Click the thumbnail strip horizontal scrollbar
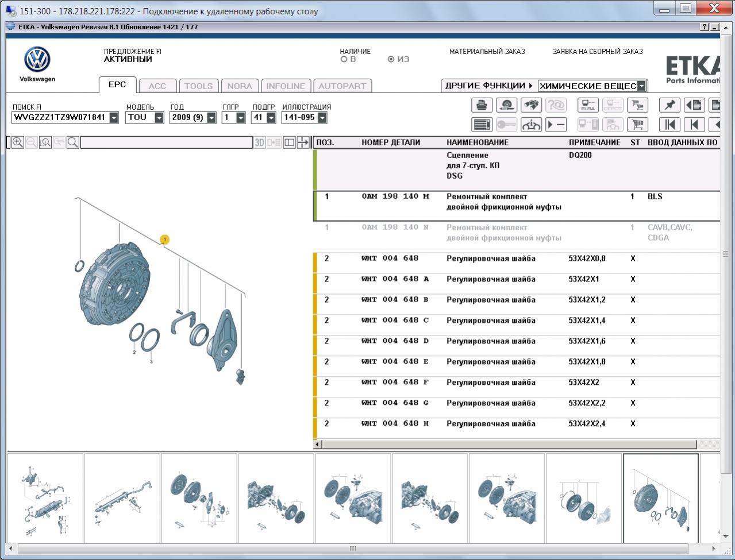The width and height of the screenshot is (735, 560). pos(353,549)
